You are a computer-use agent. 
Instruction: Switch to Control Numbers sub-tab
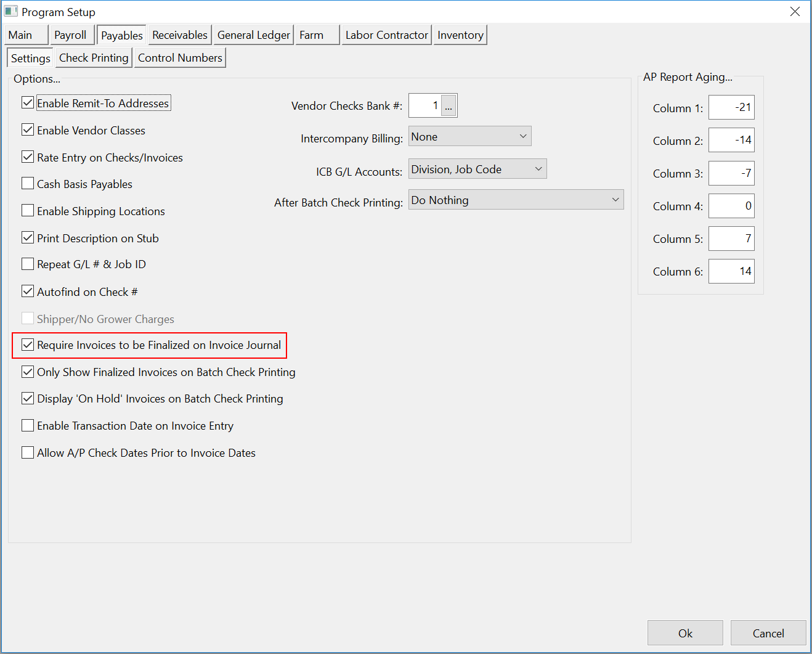tap(180, 58)
